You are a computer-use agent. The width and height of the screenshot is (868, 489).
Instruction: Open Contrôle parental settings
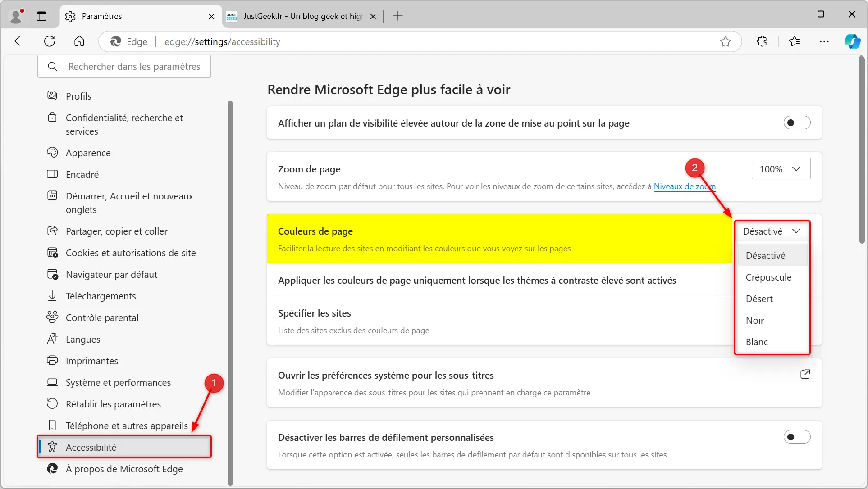coord(102,317)
